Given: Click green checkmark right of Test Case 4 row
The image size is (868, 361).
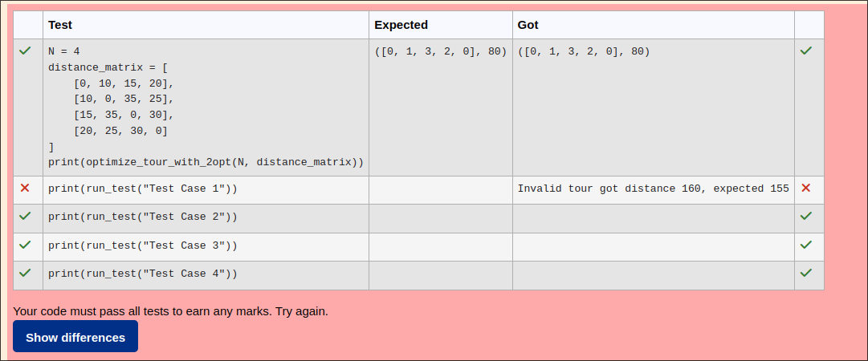Looking at the screenshot, I should tap(806, 273).
